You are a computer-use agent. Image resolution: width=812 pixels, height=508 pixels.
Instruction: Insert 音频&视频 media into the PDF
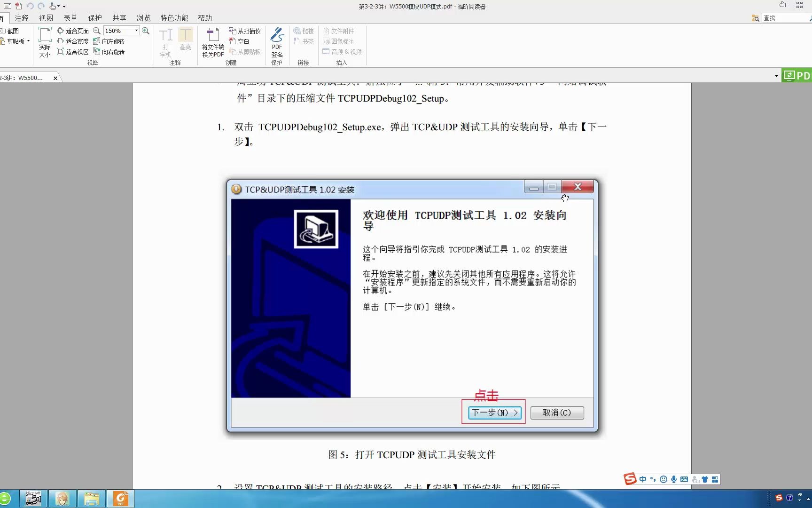coord(343,51)
